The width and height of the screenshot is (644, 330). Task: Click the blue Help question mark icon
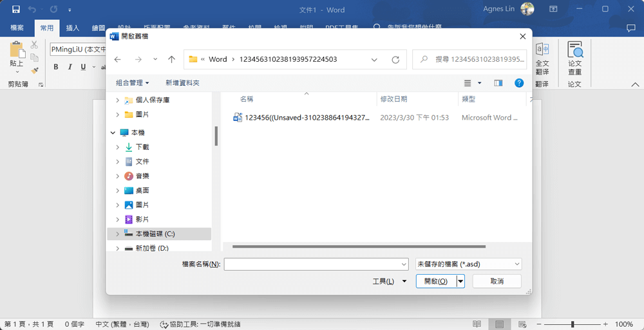(x=519, y=83)
